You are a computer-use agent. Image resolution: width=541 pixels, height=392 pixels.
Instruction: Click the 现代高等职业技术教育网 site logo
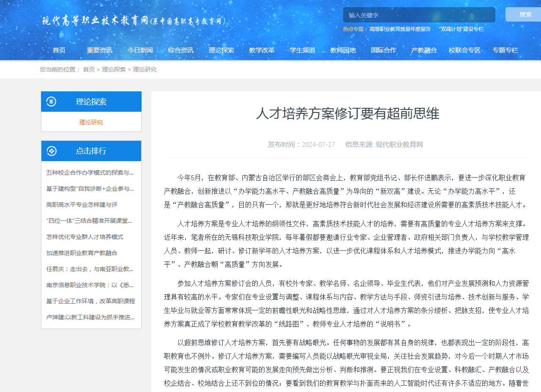(134, 21)
